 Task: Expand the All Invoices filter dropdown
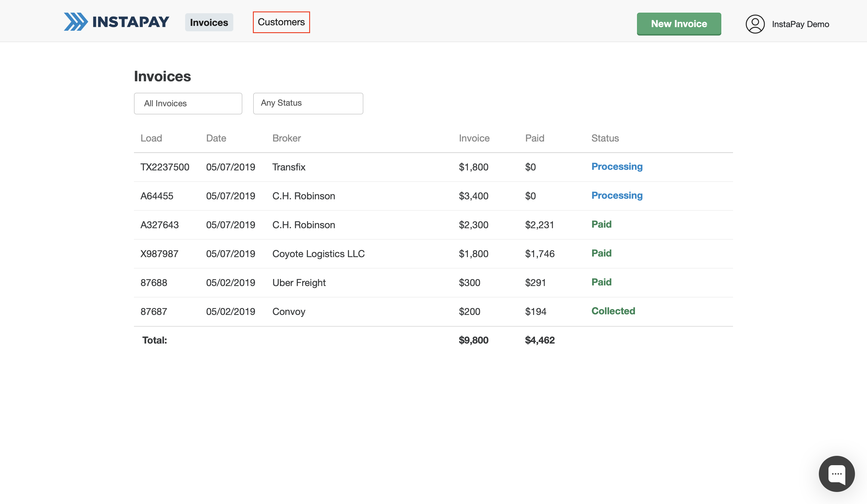[x=188, y=103]
